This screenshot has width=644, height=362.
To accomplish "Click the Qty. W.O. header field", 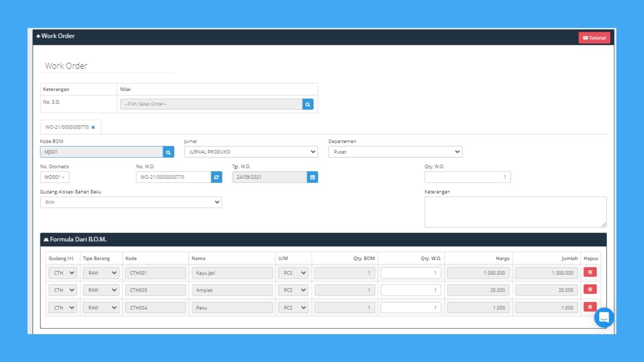I will [467, 177].
